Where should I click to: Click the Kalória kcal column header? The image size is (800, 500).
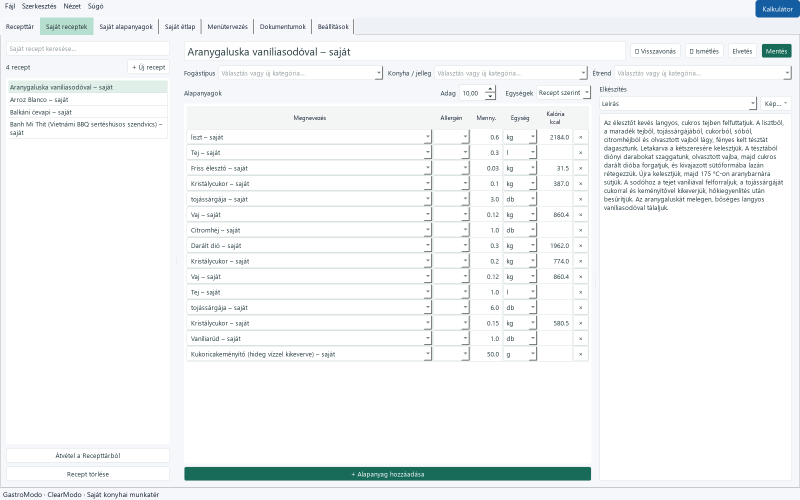555,118
